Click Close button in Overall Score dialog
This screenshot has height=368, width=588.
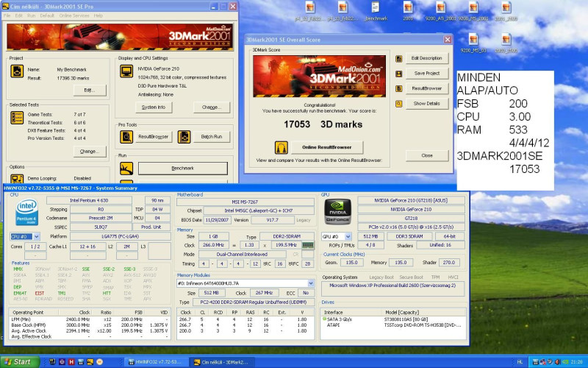(x=427, y=155)
